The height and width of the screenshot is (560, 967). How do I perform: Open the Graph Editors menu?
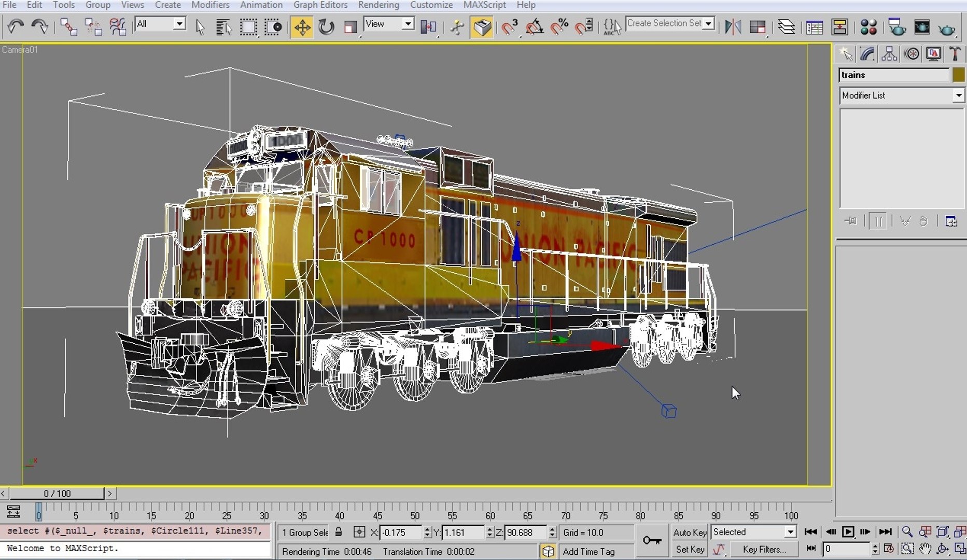coord(320,5)
